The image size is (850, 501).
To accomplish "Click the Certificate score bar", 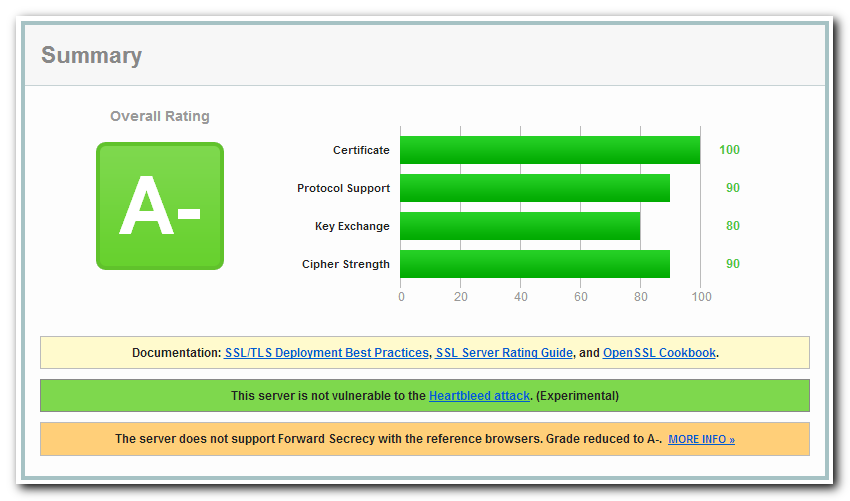I will click(x=550, y=150).
